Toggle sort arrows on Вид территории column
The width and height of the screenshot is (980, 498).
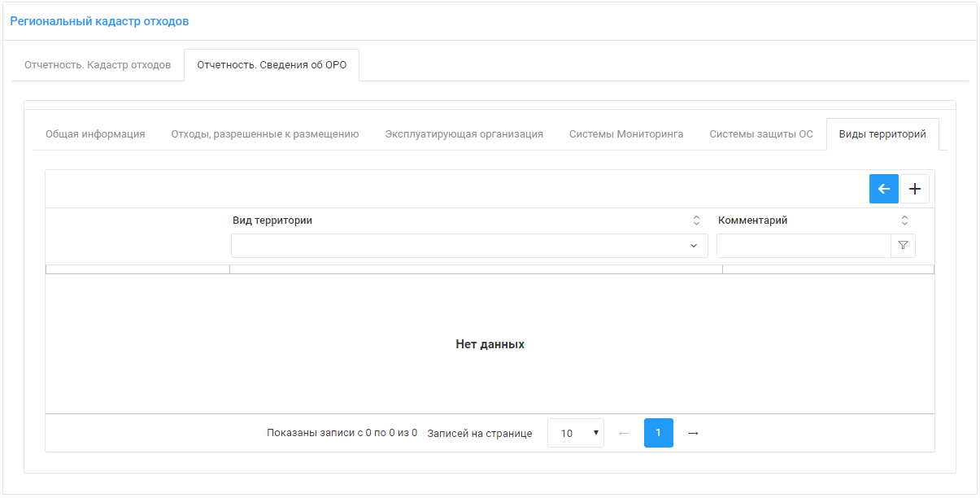pyautogui.click(x=696, y=221)
